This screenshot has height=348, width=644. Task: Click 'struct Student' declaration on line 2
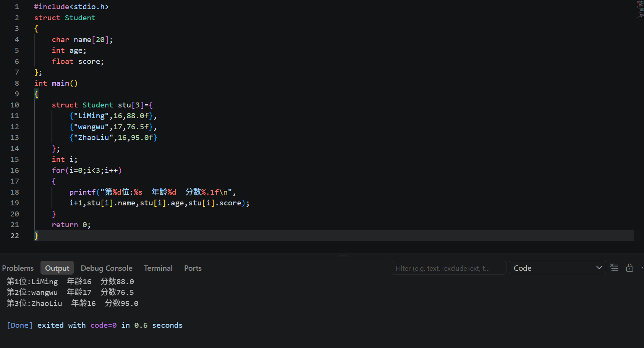point(65,18)
